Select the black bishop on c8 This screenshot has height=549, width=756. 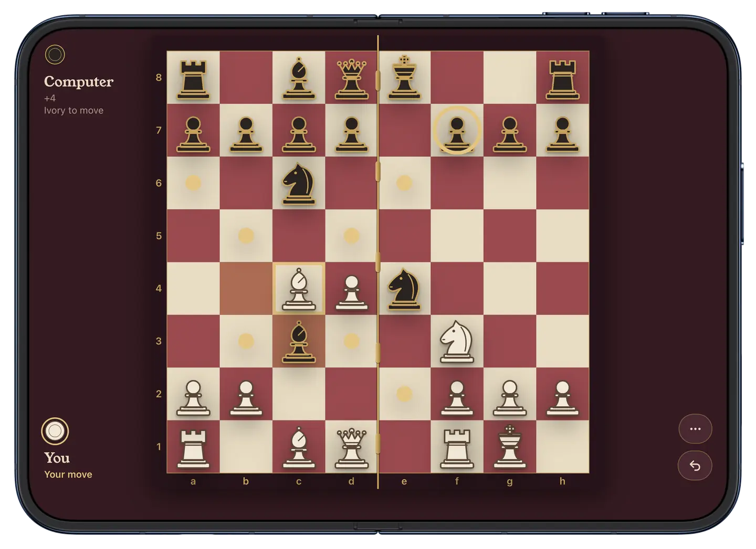[299, 78]
